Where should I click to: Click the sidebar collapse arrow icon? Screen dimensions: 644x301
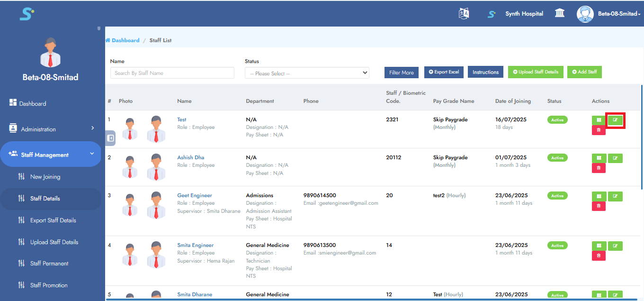pyautogui.click(x=110, y=138)
